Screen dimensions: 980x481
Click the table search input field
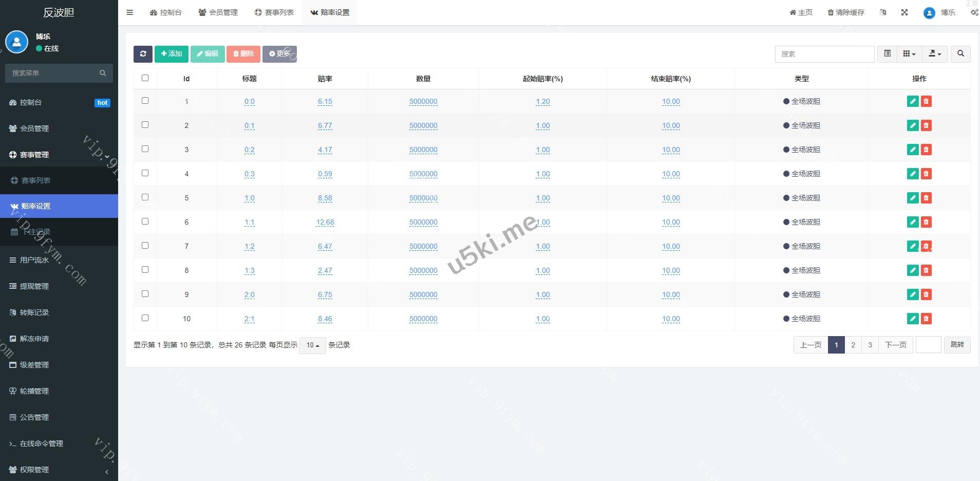[x=824, y=54]
